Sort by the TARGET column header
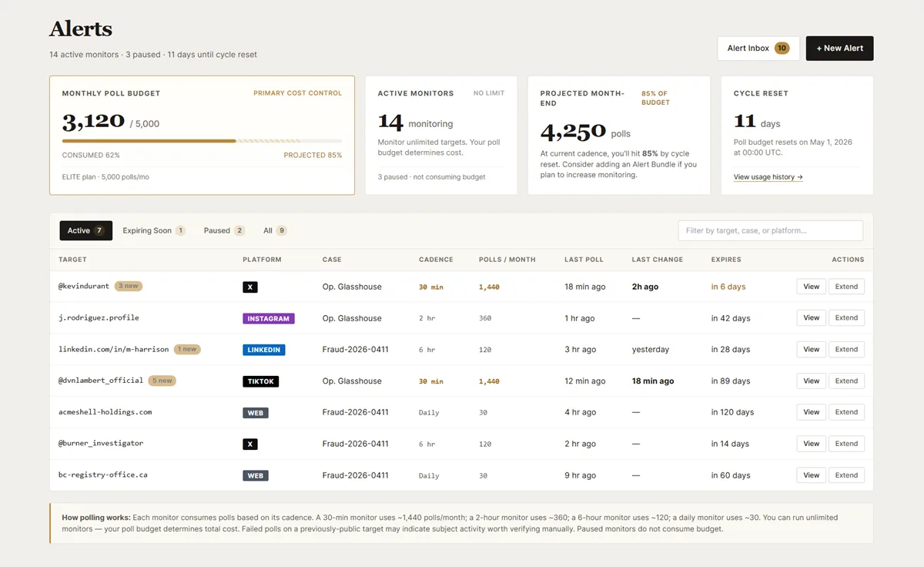The height and width of the screenshot is (567, 924). coord(72,260)
